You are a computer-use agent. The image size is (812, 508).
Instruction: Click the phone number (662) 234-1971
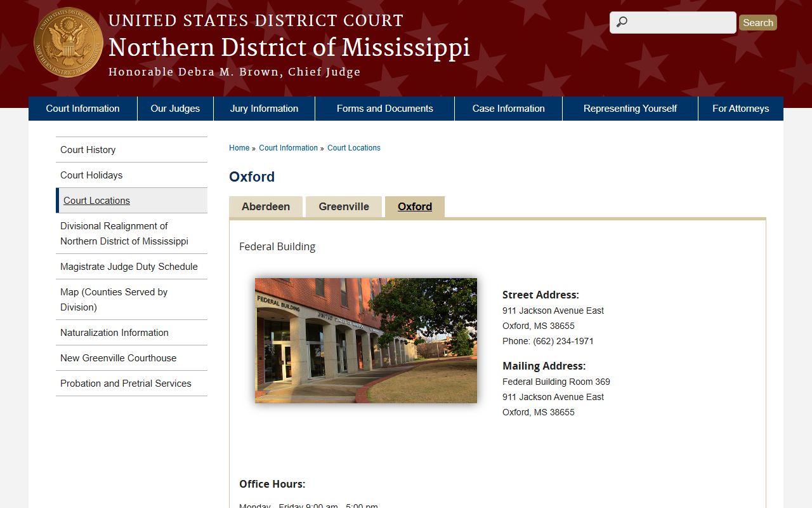pos(563,341)
